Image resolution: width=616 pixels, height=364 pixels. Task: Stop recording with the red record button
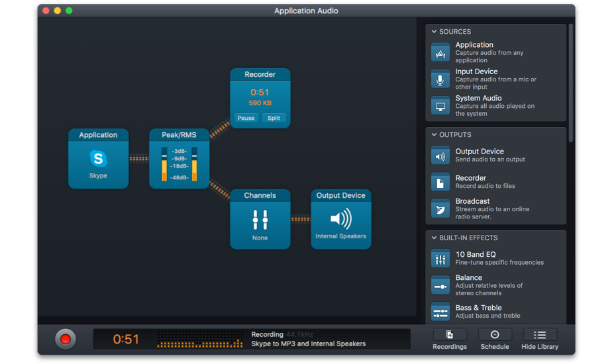[x=66, y=340]
